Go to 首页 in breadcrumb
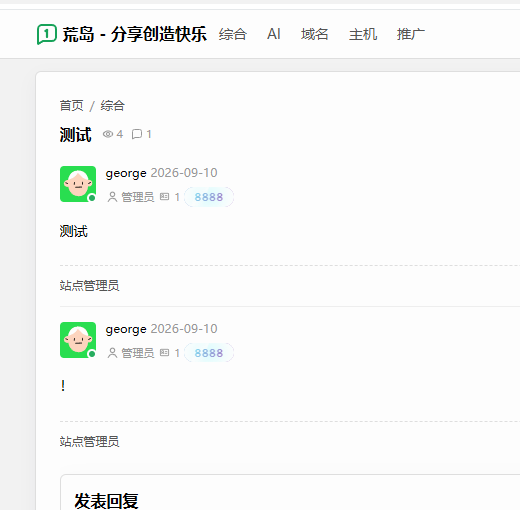 pyautogui.click(x=71, y=106)
